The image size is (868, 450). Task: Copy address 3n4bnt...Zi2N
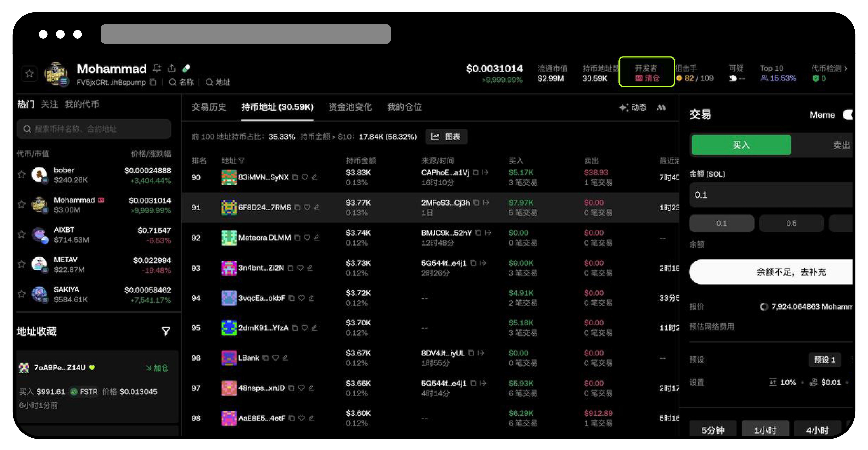[290, 268]
